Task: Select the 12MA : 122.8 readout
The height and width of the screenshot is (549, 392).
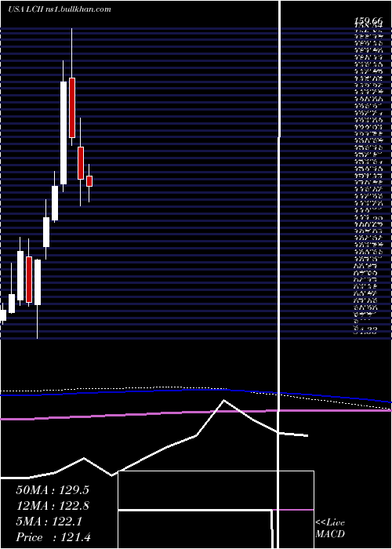Action: click(x=53, y=506)
